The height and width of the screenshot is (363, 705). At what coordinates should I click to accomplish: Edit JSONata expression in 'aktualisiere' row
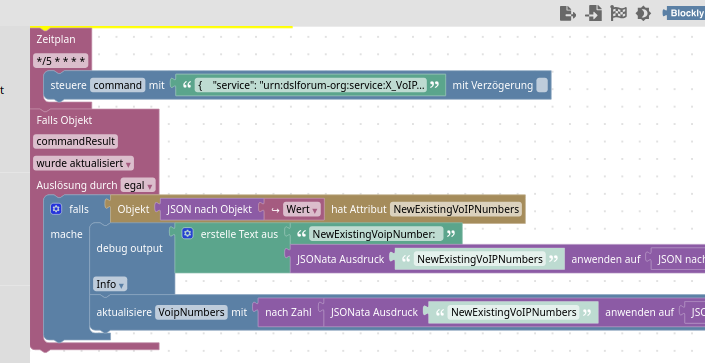click(513, 312)
